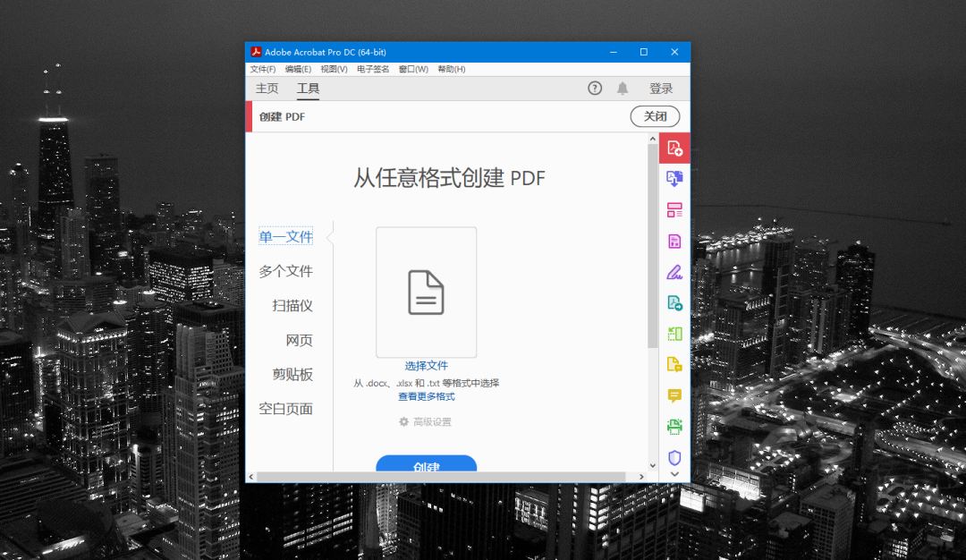Image resolution: width=966 pixels, height=560 pixels.
Task: Click the 从任意格式创建 PDF heading
Action: (449, 178)
